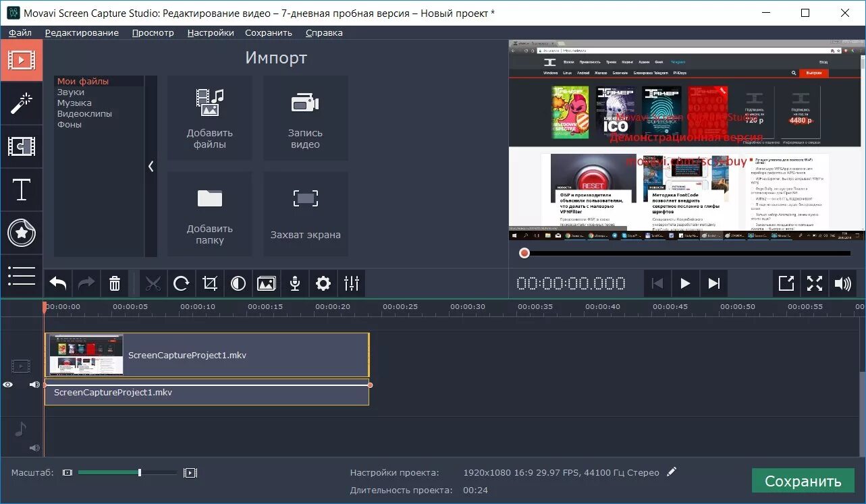
Task: Open the Сохранить menu
Action: coord(269,32)
